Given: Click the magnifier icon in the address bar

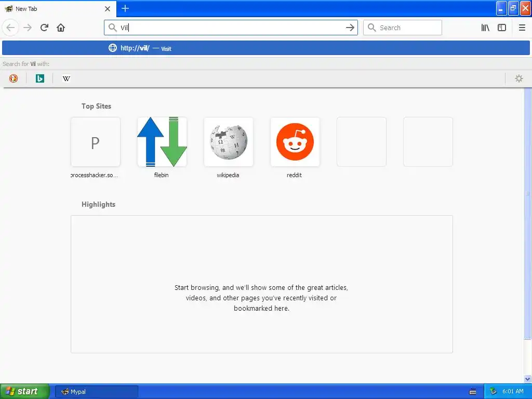Looking at the screenshot, I should [112, 27].
